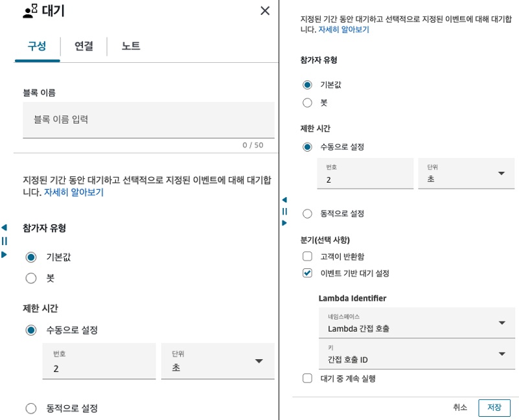Screen dimensions: 519x420
Task: Close the 대기 block panel
Action: (264, 10)
